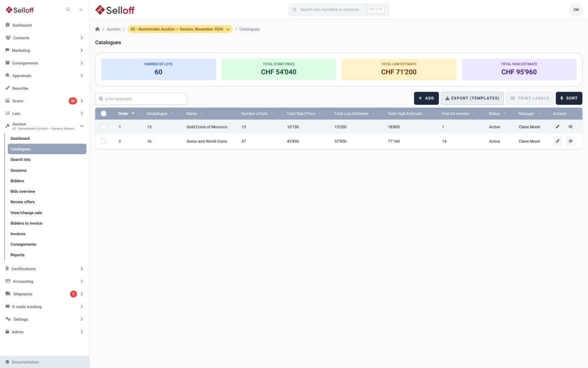Expand the Consignments menu chevron

click(x=82, y=63)
